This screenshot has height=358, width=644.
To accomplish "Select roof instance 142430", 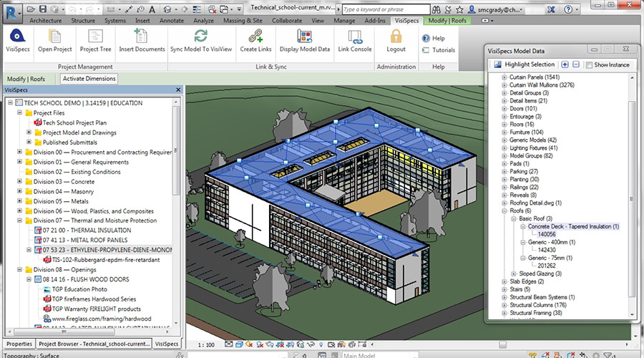I will click(x=547, y=250).
